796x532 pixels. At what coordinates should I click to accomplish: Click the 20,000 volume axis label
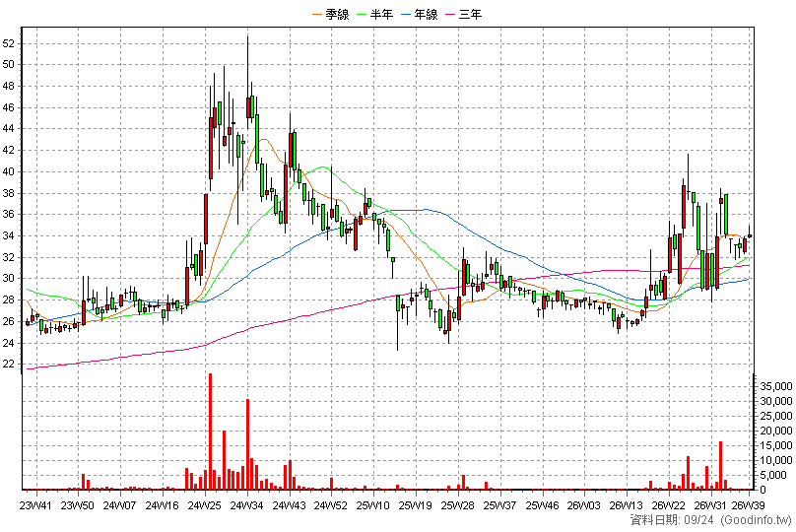(x=776, y=431)
